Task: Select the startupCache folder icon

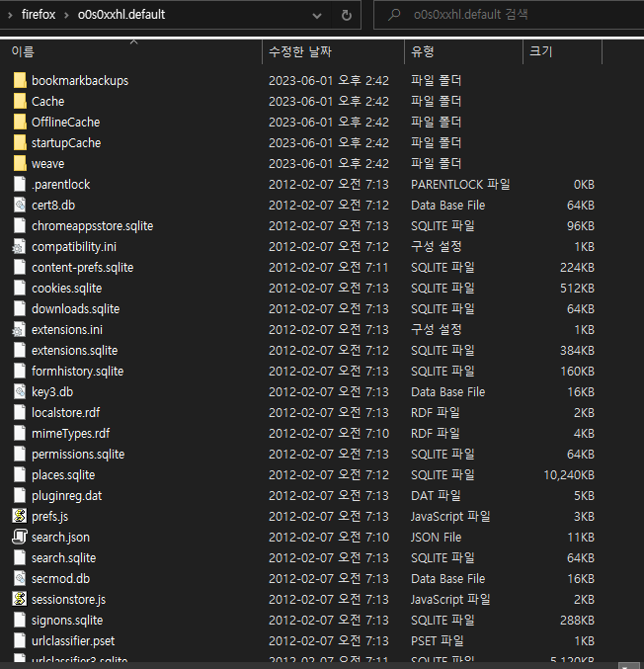Action: tap(20, 142)
